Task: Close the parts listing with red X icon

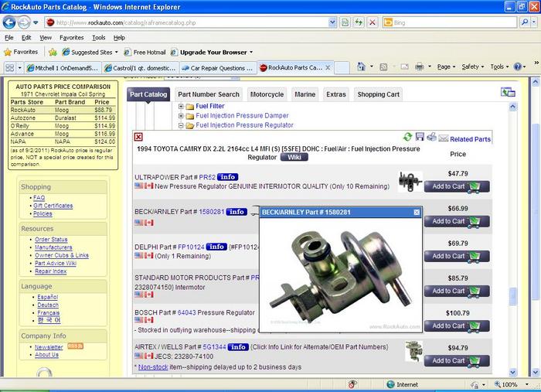Action: (x=138, y=137)
